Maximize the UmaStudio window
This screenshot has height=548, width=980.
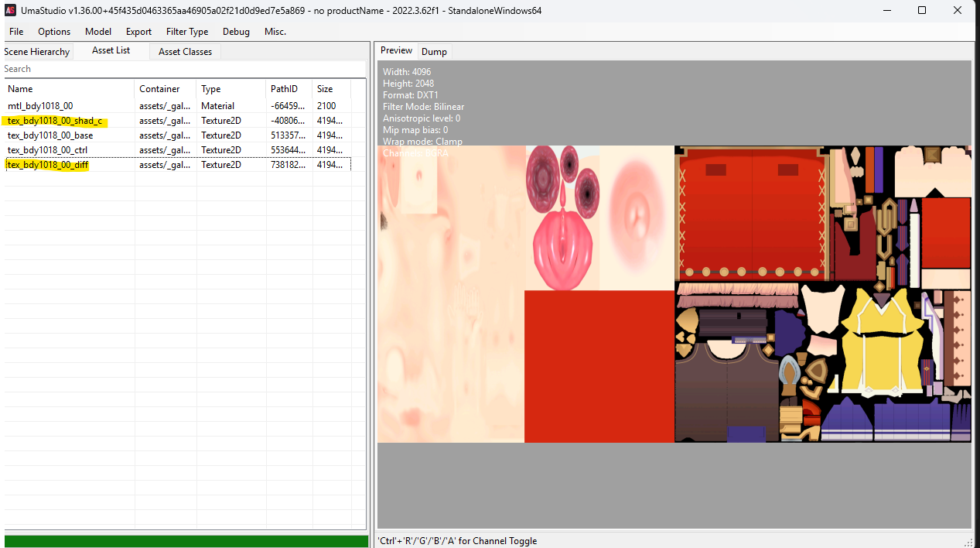click(922, 10)
